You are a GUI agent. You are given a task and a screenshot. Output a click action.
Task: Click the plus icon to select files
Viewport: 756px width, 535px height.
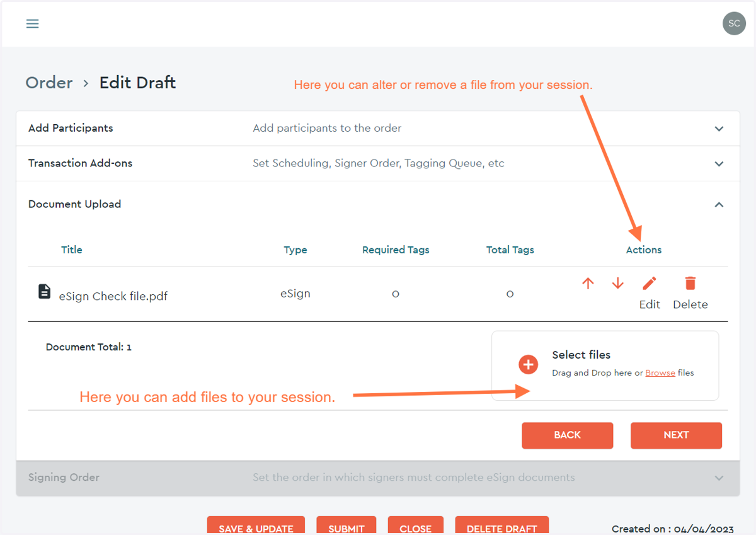click(x=528, y=364)
